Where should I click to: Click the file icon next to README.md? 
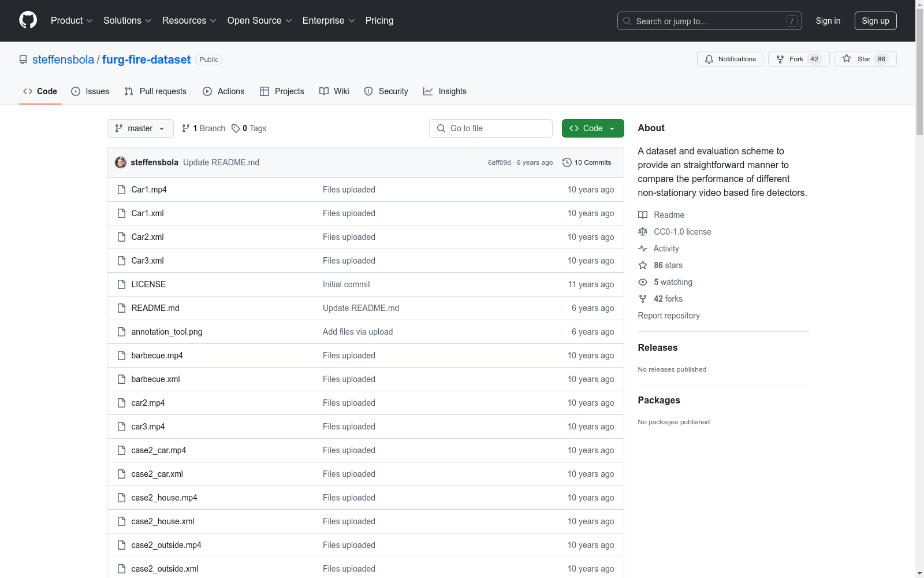click(121, 308)
